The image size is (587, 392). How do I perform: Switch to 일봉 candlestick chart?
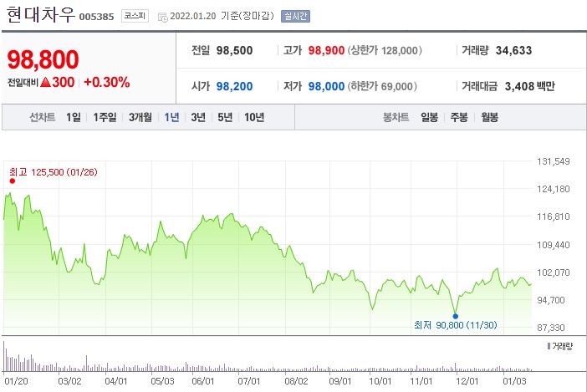[x=430, y=118]
